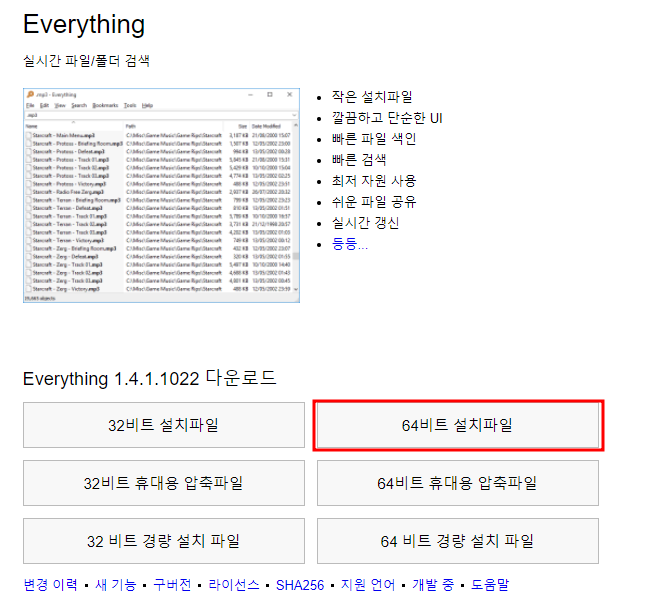Click the 깔끔하고 단순한 UI bullet text
The image size is (645, 614).
pos(387,118)
